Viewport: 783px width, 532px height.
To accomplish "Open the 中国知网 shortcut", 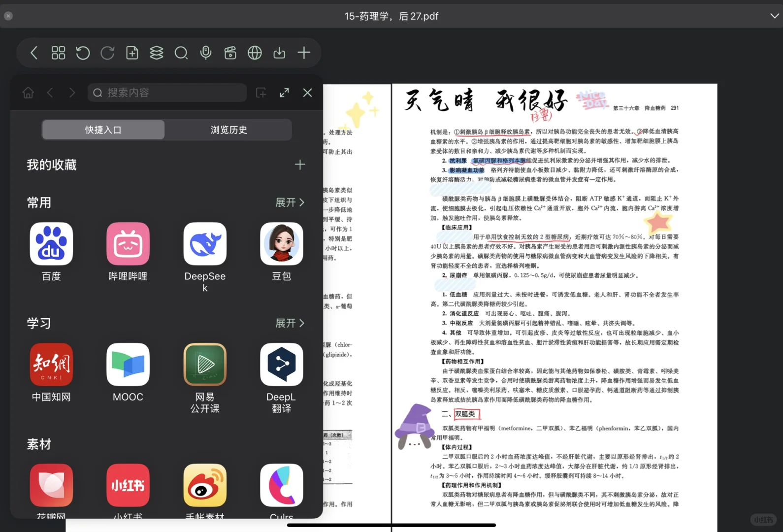I will point(51,372).
